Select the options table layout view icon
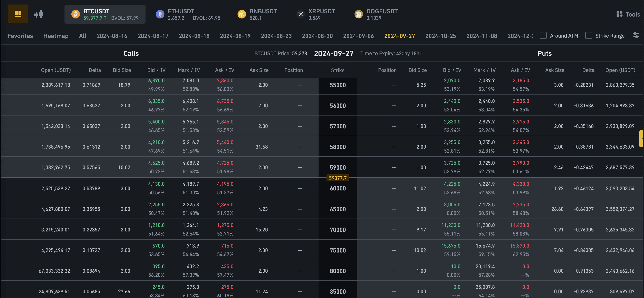Screen dimensions: 644x298 coord(18,14)
